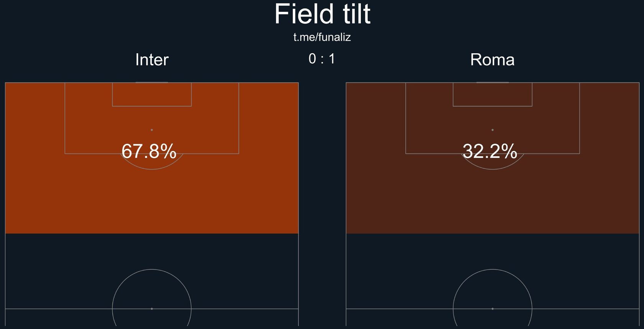Image resolution: width=644 pixels, height=329 pixels.
Task: Click the 67.8% field tilt value
Action: point(149,151)
